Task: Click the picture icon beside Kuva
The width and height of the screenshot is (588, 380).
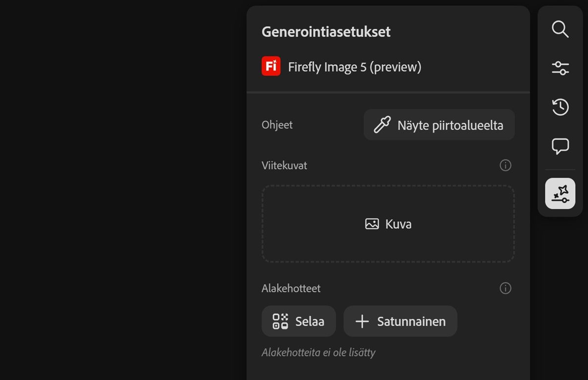Action: [372, 224]
